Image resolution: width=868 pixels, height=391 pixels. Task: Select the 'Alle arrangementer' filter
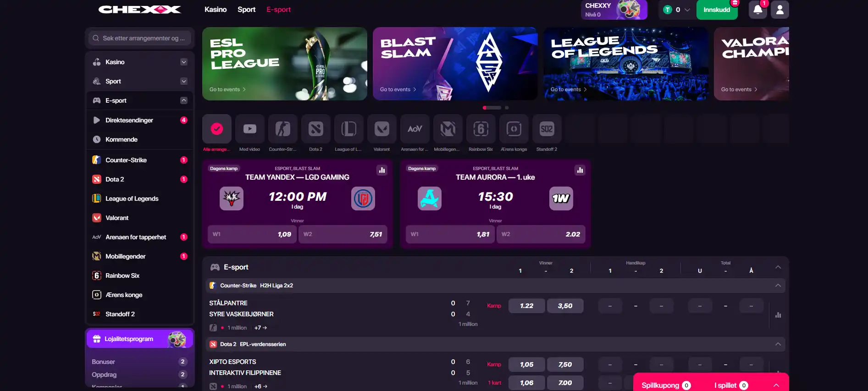click(217, 129)
